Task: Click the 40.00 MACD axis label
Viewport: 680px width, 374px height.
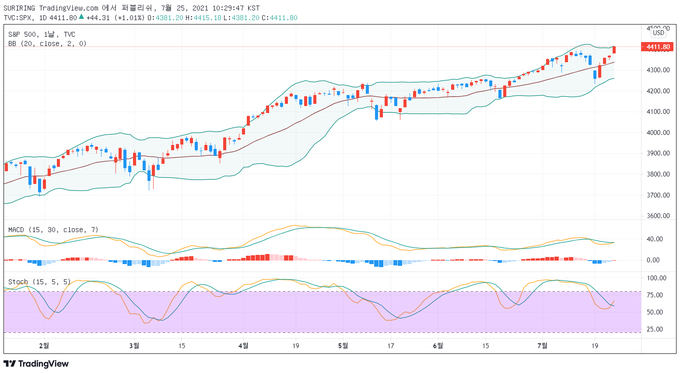Action: 655,239
